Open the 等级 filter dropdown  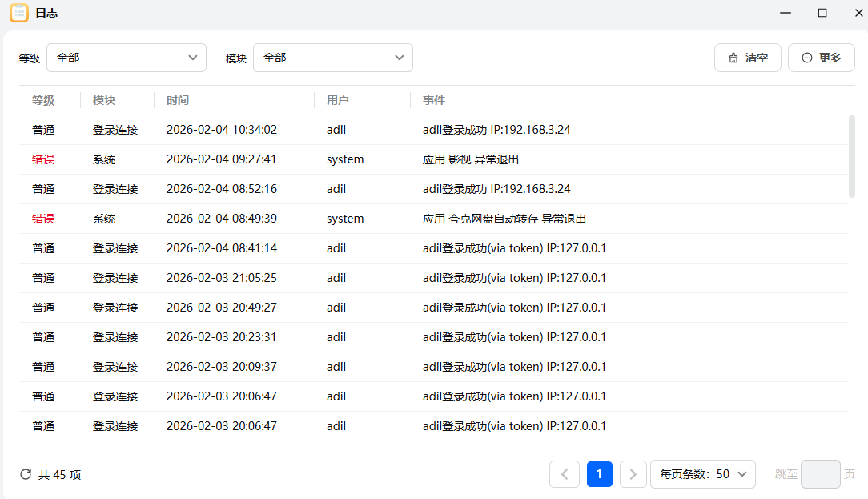127,58
